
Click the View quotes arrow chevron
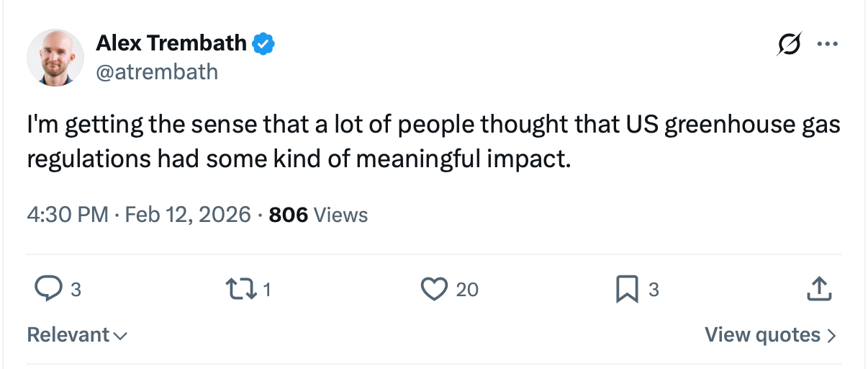click(x=831, y=336)
